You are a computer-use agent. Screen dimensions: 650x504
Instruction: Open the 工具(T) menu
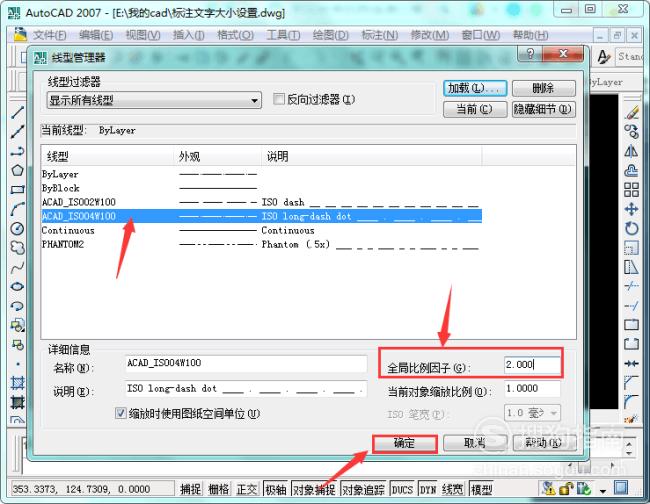(x=283, y=35)
